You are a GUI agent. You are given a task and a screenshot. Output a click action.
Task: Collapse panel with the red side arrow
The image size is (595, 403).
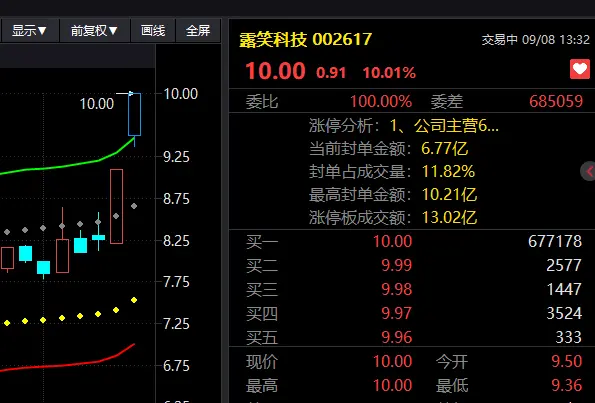pos(588,172)
